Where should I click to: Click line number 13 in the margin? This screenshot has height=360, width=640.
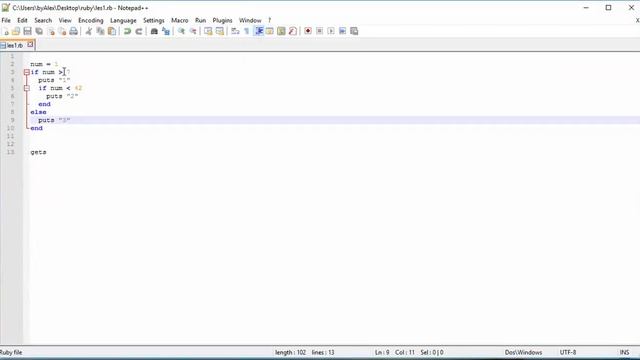[x=10, y=152]
